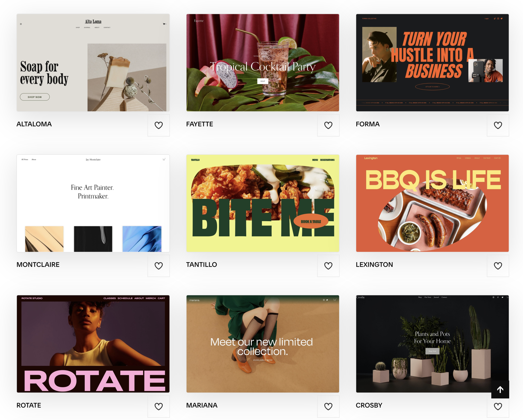Click the heart icon for Montclaire
This screenshot has height=420, width=523.
click(159, 266)
